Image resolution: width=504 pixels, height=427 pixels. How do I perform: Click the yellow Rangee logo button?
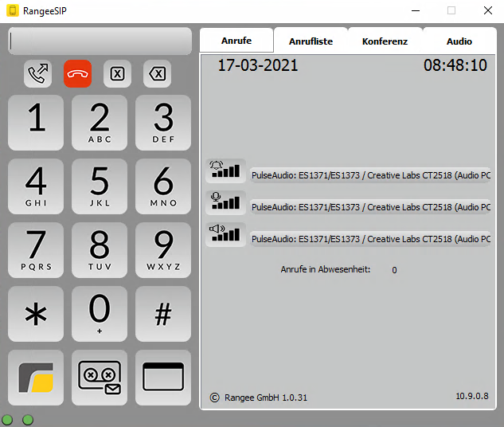click(x=36, y=377)
